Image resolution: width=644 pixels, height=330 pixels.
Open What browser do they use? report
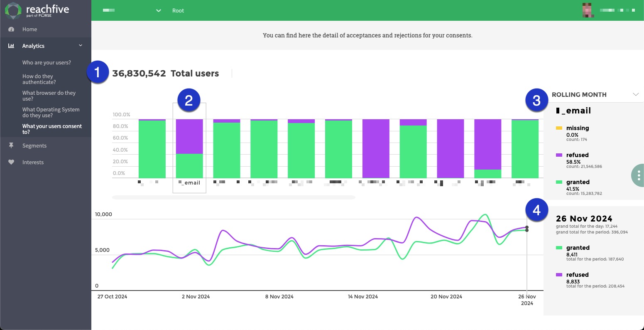49,96
